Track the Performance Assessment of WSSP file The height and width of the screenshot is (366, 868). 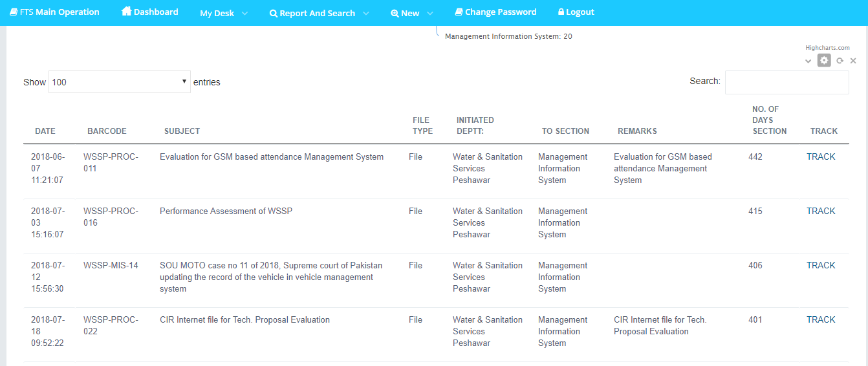click(x=821, y=211)
